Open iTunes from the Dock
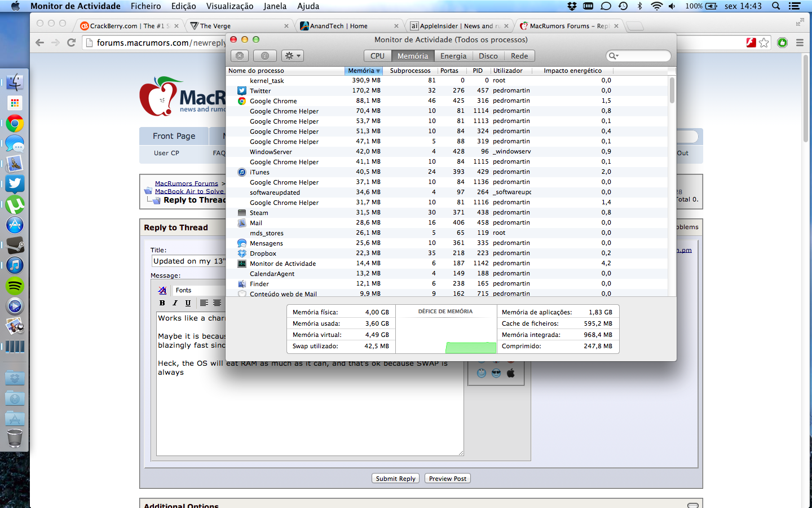812x508 pixels. click(15, 265)
